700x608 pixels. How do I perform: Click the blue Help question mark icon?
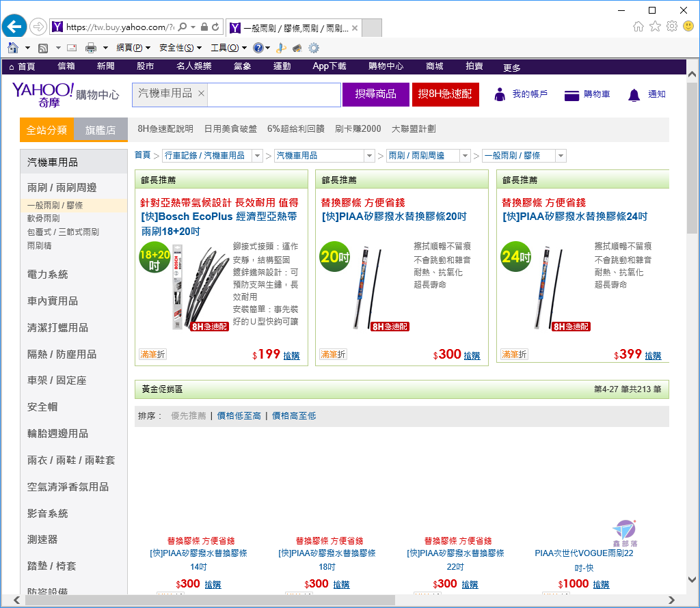point(258,48)
